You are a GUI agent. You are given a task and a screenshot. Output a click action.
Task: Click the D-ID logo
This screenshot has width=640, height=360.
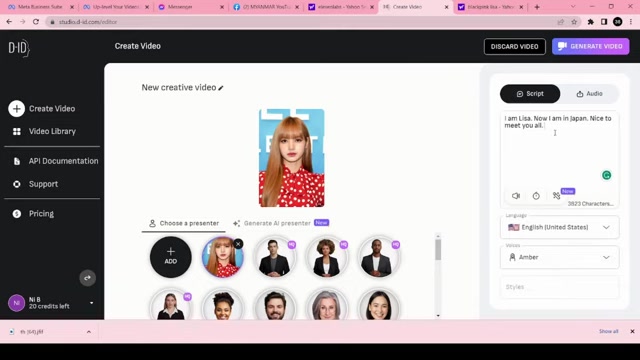[x=19, y=48]
